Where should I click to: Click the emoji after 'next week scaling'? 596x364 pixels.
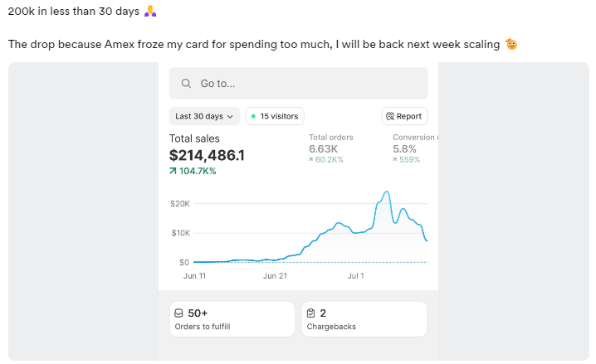[511, 44]
